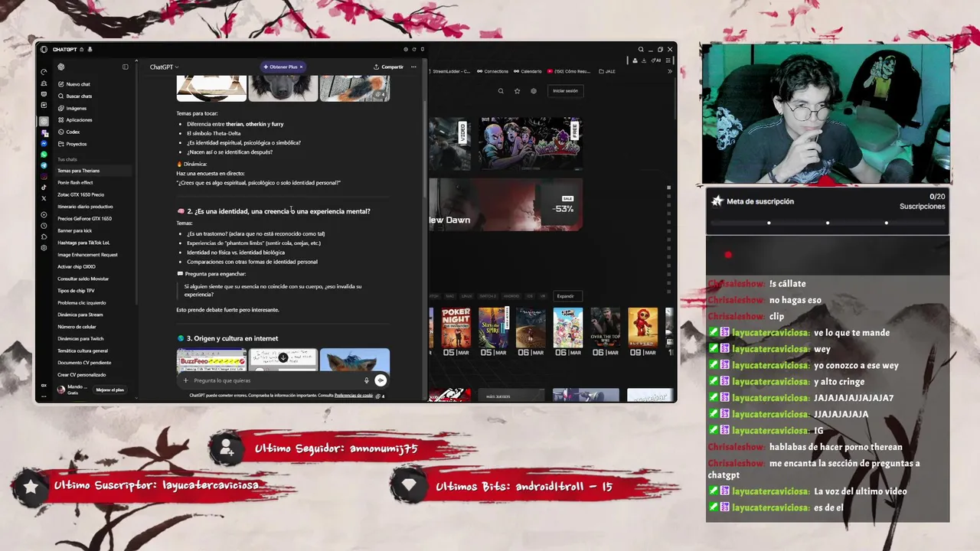Image resolution: width=980 pixels, height=551 pixels.
Task: Click the search icon on the game store page
Action: coord(501,91)
